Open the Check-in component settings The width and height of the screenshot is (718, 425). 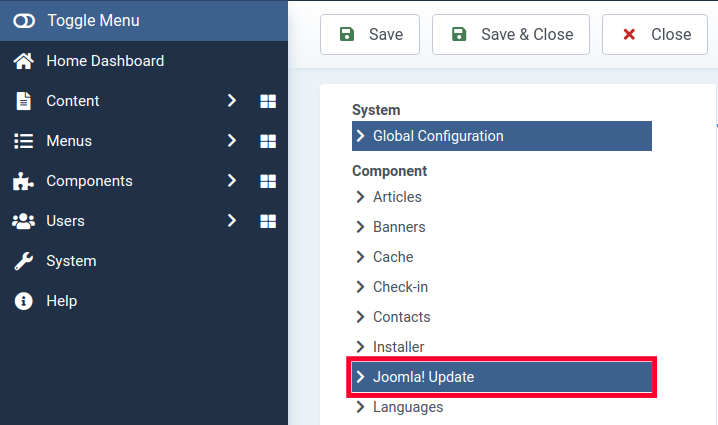tap(400, 287)
